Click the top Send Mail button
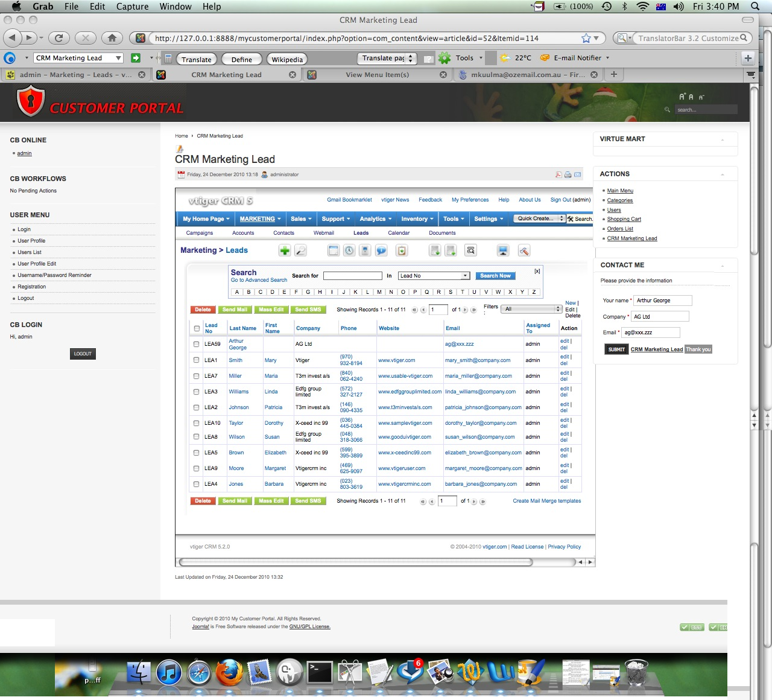Viewport: 772px width, 700px height. coord(235,310)
